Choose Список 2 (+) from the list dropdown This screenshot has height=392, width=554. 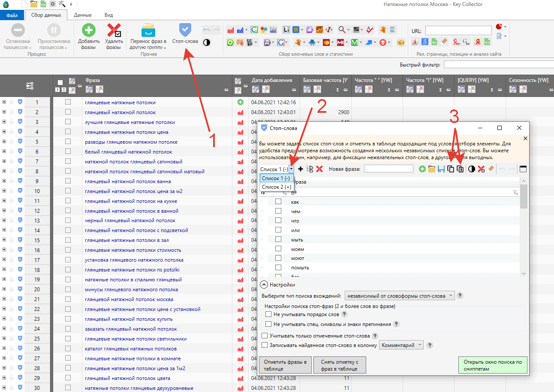(277, 187)
